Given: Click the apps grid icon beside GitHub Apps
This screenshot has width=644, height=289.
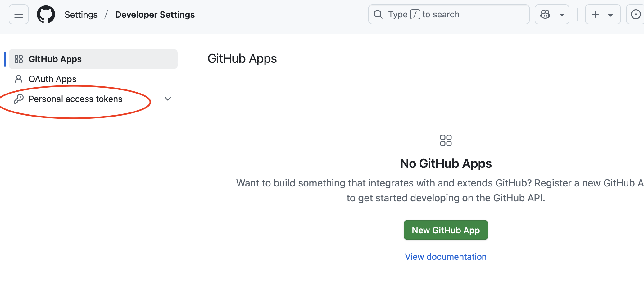Looking at the screenshot, I should coord(19,59).
